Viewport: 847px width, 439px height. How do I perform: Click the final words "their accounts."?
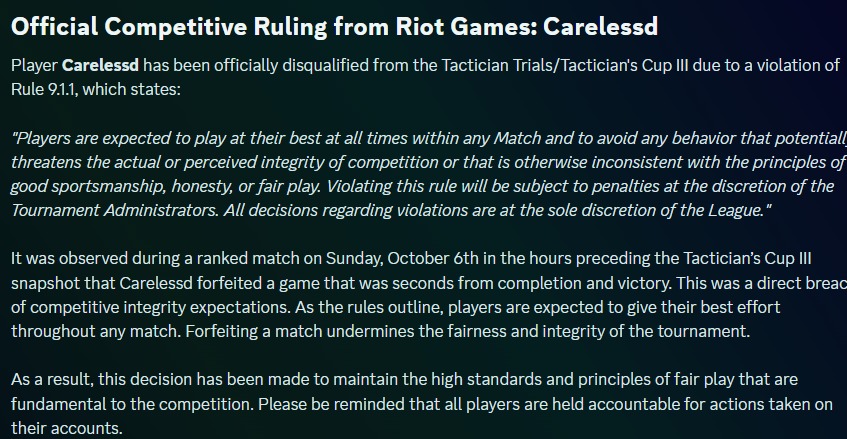66,428
